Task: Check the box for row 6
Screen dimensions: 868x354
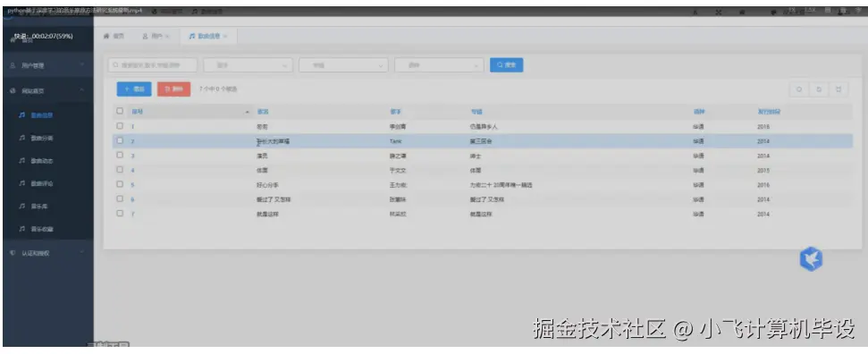Action: pos(120,198)
